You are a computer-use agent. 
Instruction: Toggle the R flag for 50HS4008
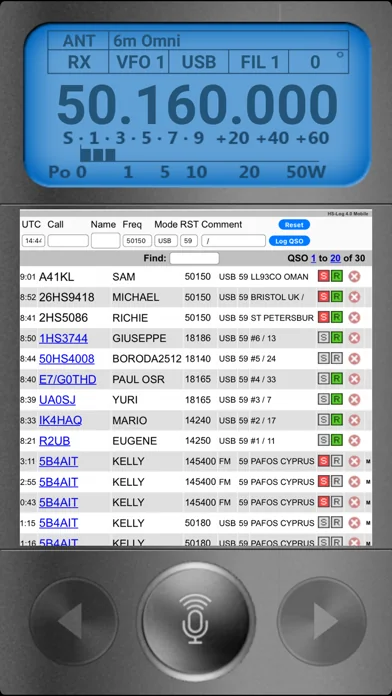pyautogui.click(x=337, y=359)
